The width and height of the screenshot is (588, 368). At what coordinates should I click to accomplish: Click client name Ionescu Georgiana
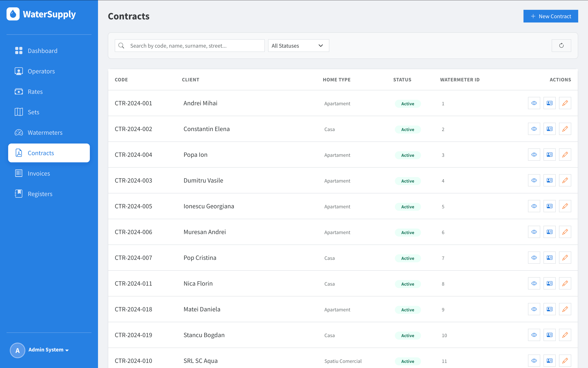point(209,206)
